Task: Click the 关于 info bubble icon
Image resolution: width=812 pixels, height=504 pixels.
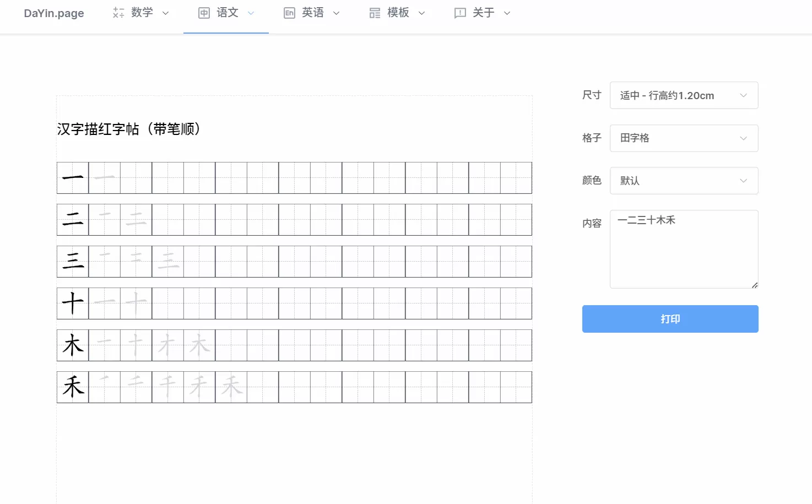Action: (459, 12)
